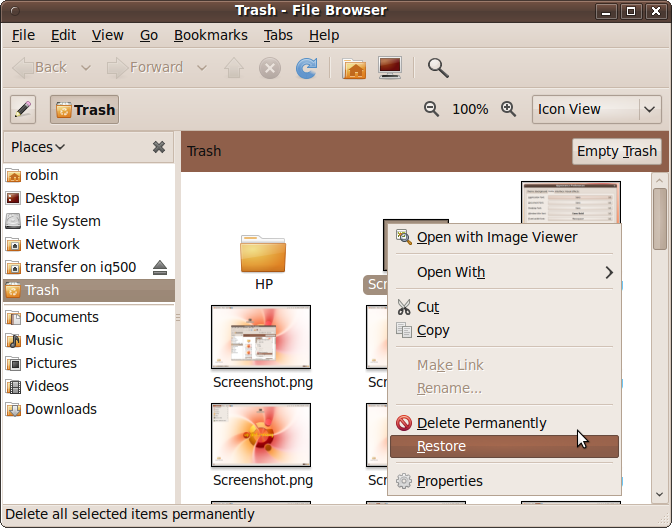Screen dimensions: 672x528
Task: Open the Edit menu
Action: (63, 35)
